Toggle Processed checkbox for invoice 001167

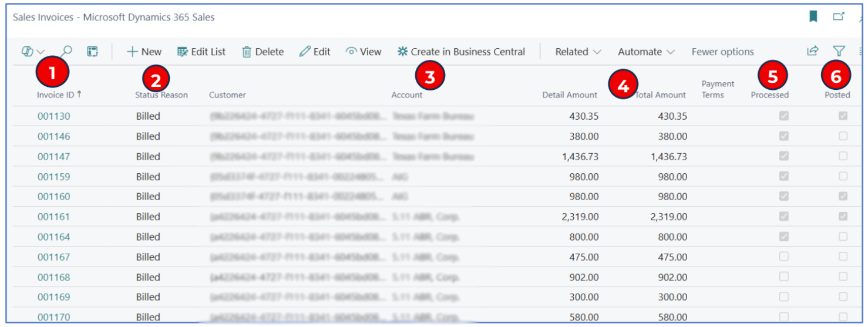(x=783, y=257)
